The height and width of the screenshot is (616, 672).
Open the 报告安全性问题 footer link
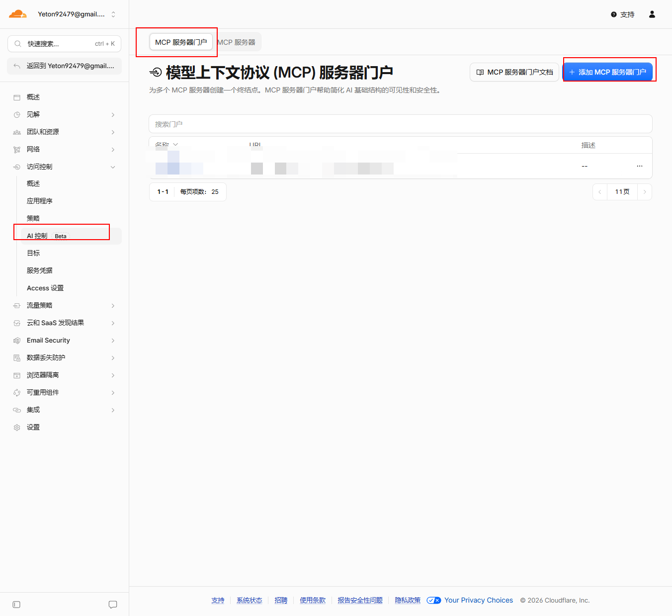click(360, 600)
